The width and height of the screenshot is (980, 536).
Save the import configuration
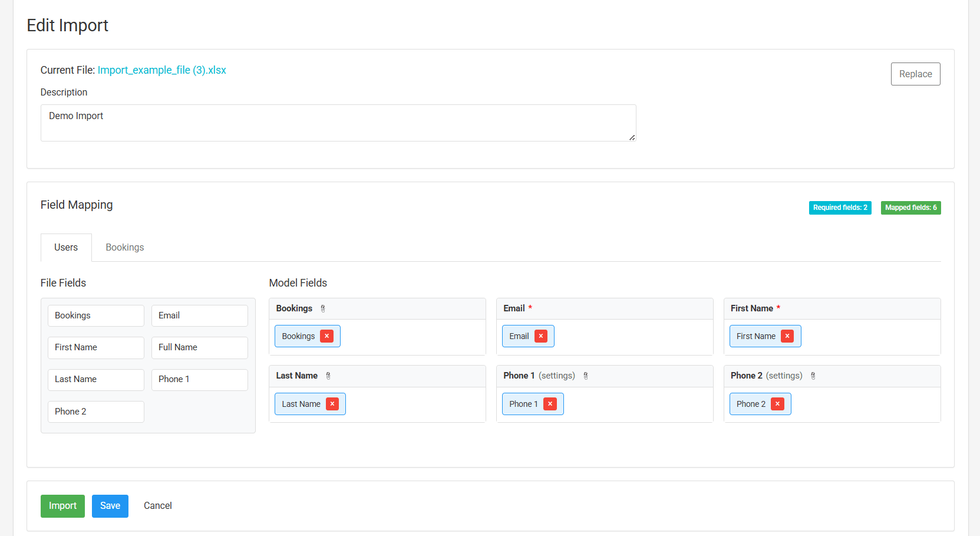click(x=110, y=506)
